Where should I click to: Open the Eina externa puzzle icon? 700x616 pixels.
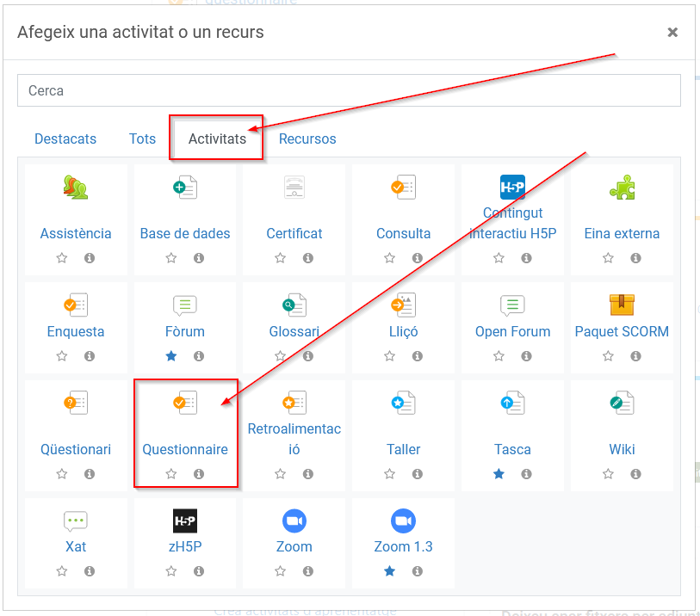[x=622, y=188]
